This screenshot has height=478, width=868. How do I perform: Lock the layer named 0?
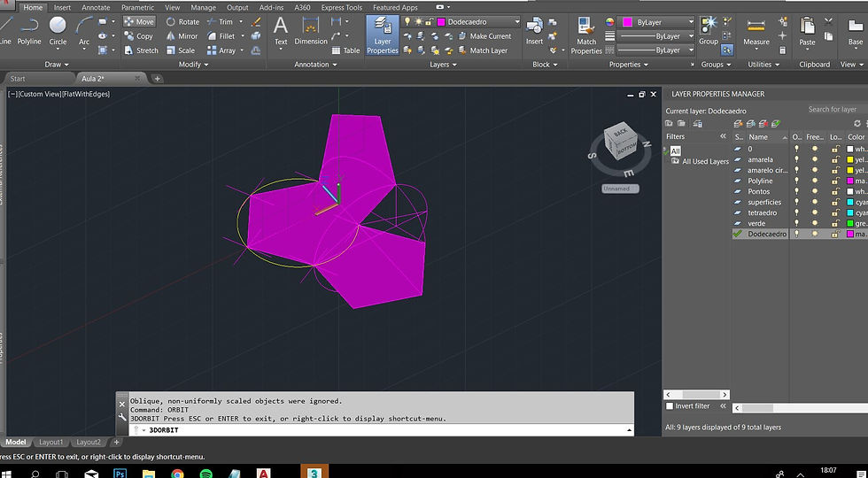tap(834, 150)
